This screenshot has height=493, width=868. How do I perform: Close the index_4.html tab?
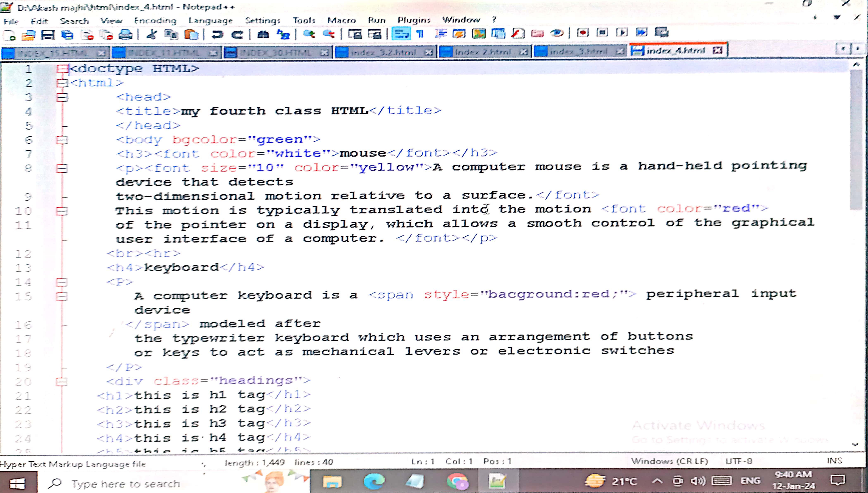click(x=718, y=50)
